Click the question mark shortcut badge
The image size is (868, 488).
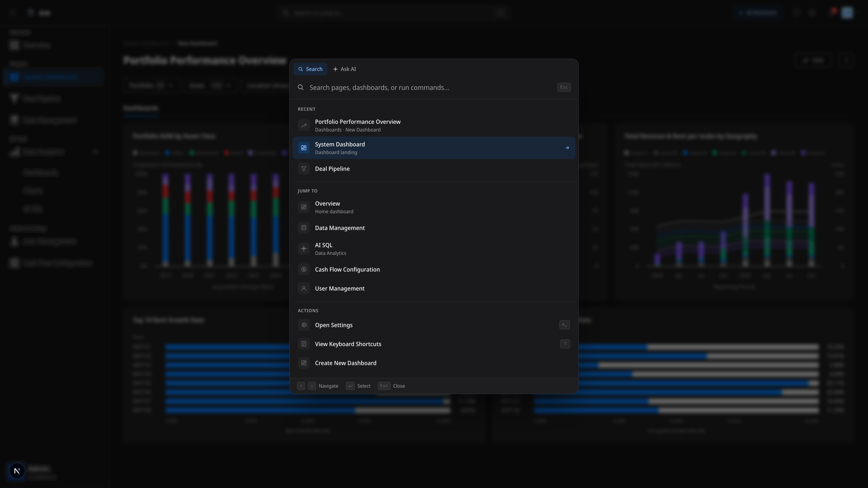[x=565, y=344]
